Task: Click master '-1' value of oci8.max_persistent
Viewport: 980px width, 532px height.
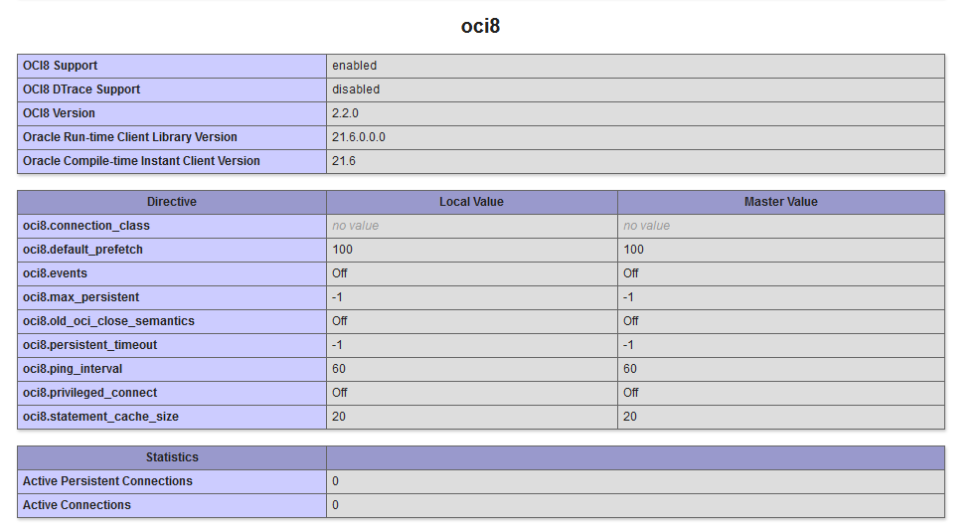Action: pyautogui.click(x=629, y=297)
